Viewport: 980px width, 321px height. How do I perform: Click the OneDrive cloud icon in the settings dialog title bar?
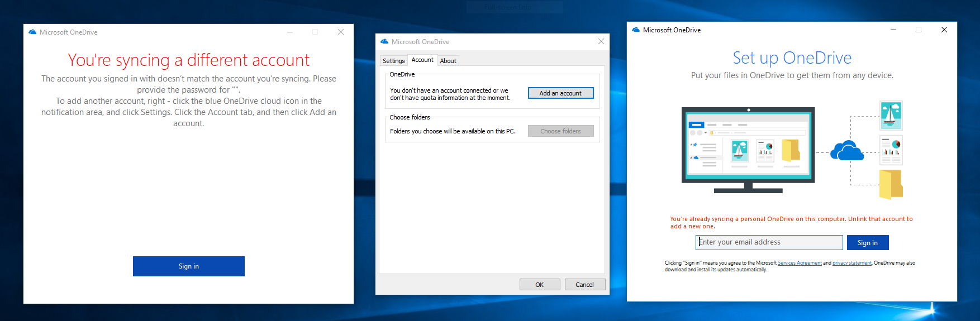[384, 42]
